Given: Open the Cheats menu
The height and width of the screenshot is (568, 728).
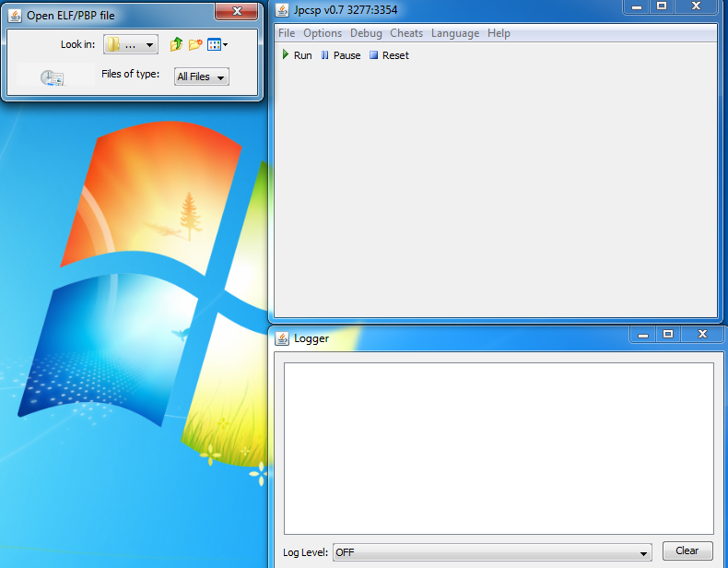Looking at the screenshot, I should point(406,33).
